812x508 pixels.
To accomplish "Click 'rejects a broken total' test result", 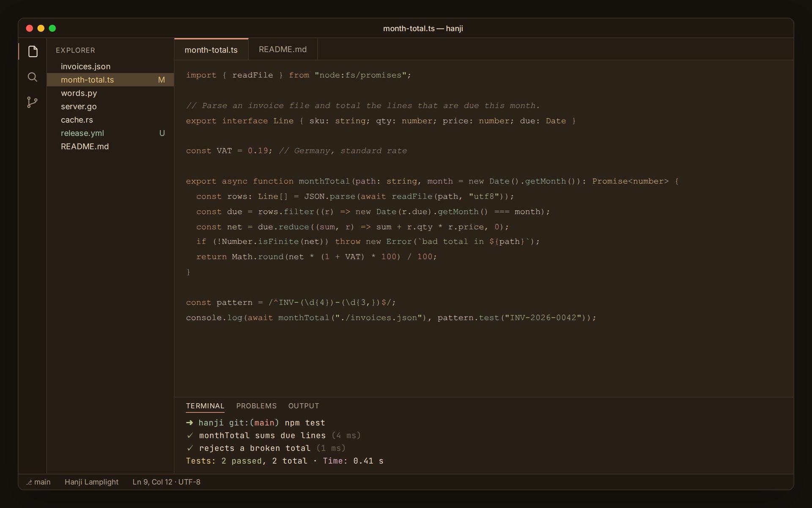I will (x=266, y=448).
